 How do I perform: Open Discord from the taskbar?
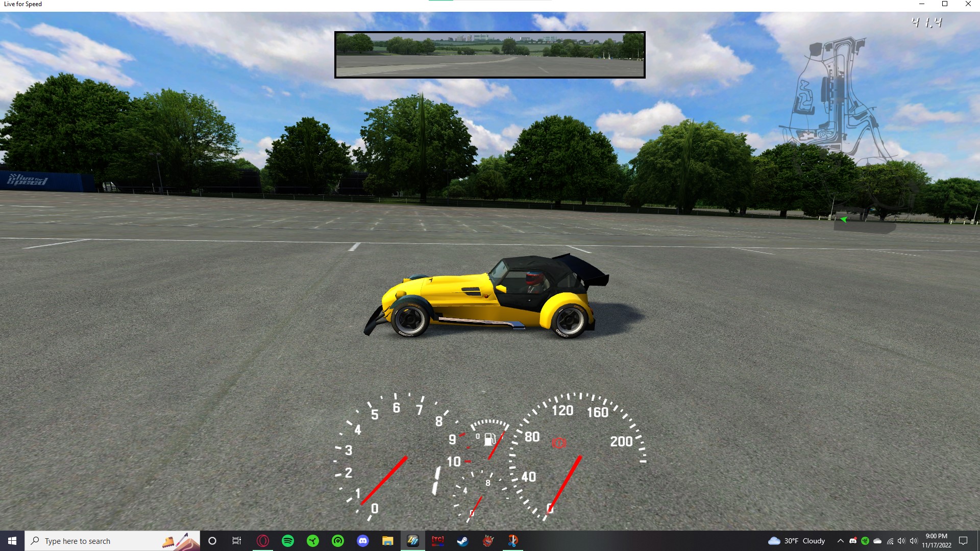coord(363,541)
